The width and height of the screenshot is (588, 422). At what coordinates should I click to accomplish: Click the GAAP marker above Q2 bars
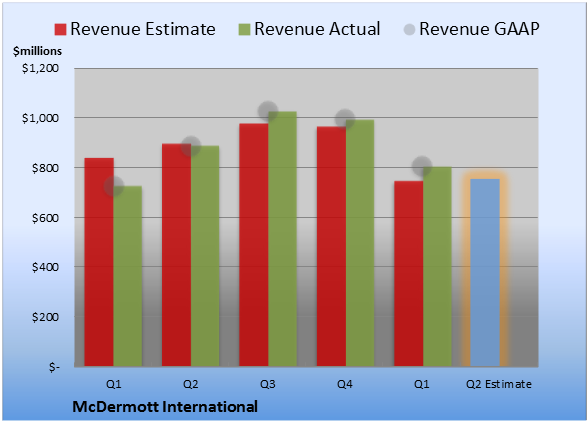pyautogui.click(x=190, y=146)
